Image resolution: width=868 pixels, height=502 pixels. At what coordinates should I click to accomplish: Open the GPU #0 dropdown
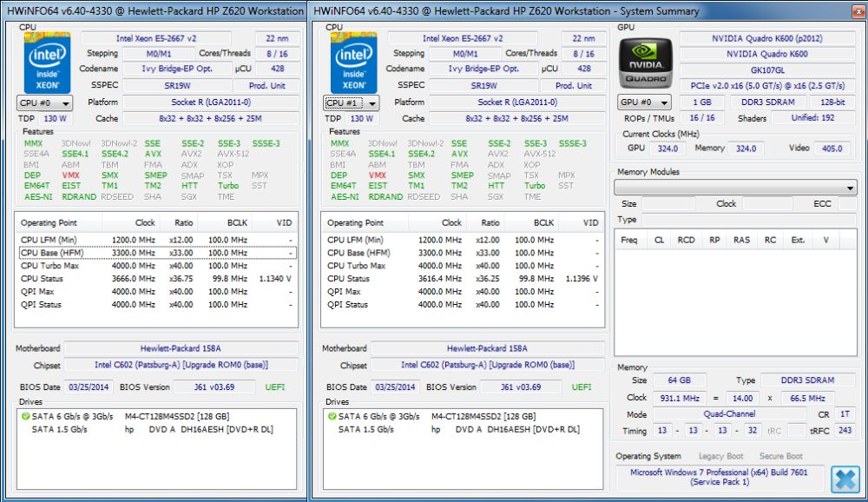point(644,102)
